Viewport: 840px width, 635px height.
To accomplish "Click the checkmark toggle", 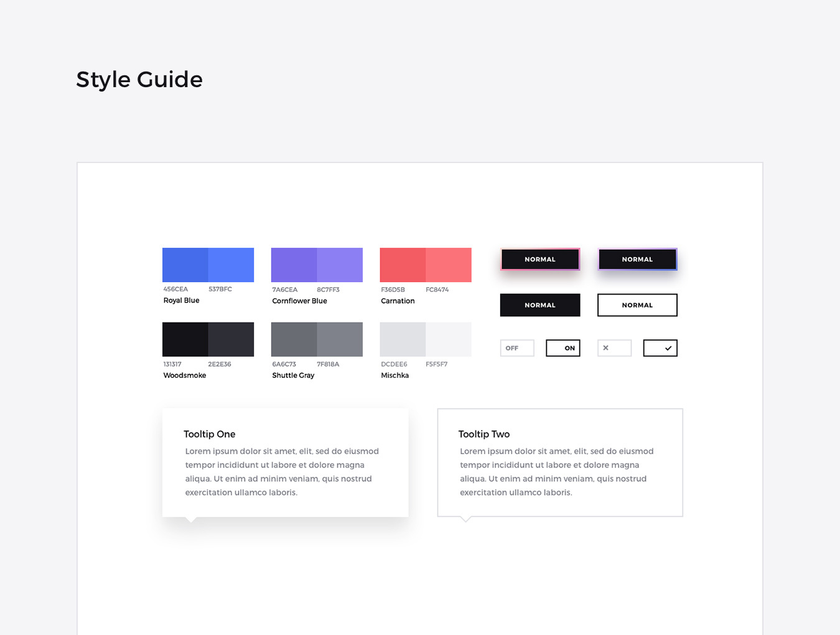I will tap(660, 348).
